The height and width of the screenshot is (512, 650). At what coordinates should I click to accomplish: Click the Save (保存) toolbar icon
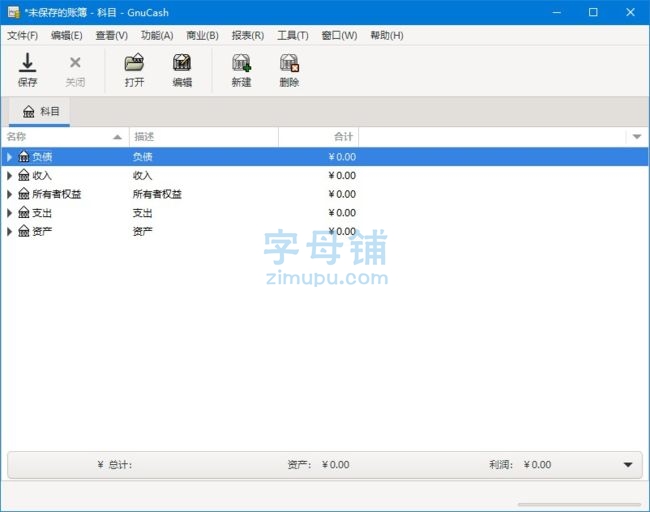[x=27, y=63]
